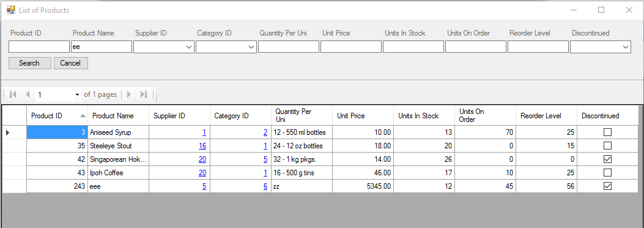644x228 pixels.
Task: Click the Cancel button
Action: 71,63
